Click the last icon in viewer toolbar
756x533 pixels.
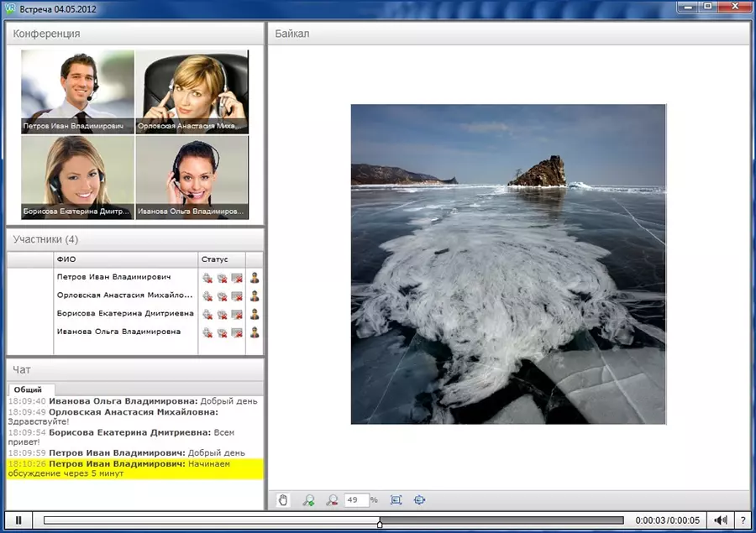pyautogui.click(x=420, y=500)
